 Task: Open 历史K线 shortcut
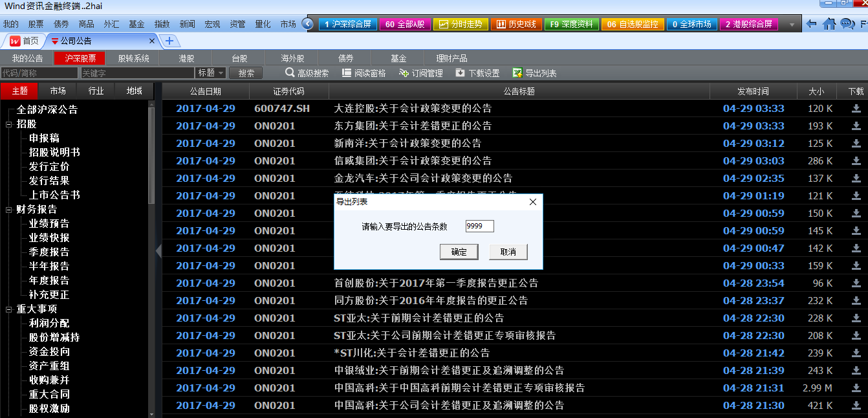(516, 25)
